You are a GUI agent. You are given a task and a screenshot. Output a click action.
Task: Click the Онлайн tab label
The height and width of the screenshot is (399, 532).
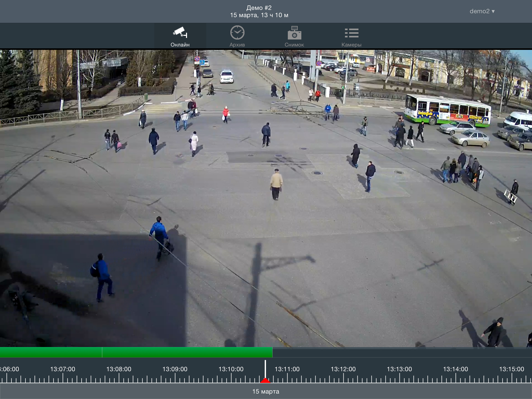pyautogui.click(x=180, y=45)
